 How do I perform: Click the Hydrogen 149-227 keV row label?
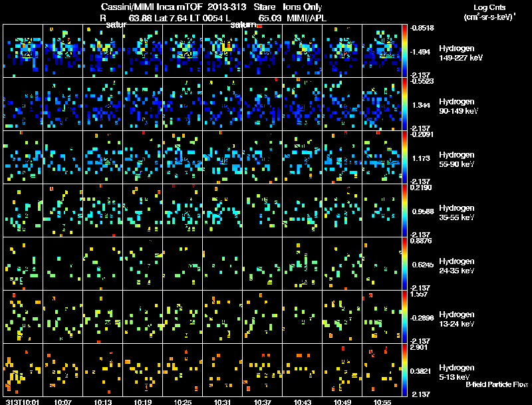coord(456,53)
